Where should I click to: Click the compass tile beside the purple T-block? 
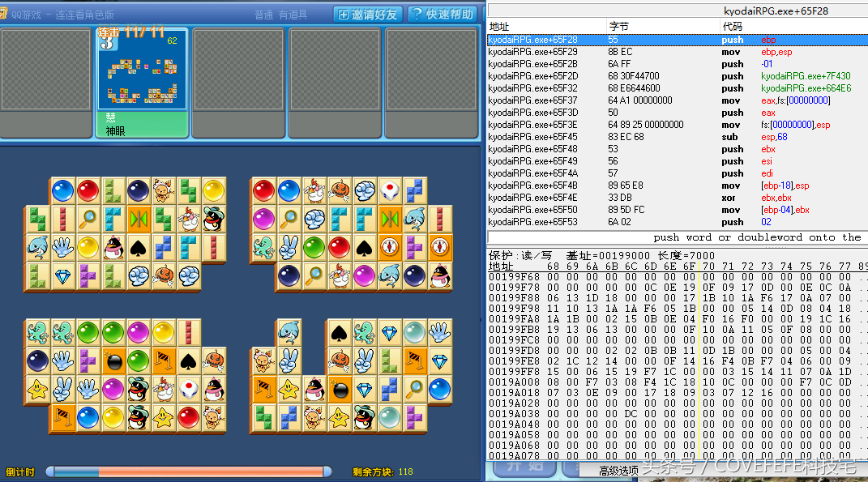[x=440, y=247]
